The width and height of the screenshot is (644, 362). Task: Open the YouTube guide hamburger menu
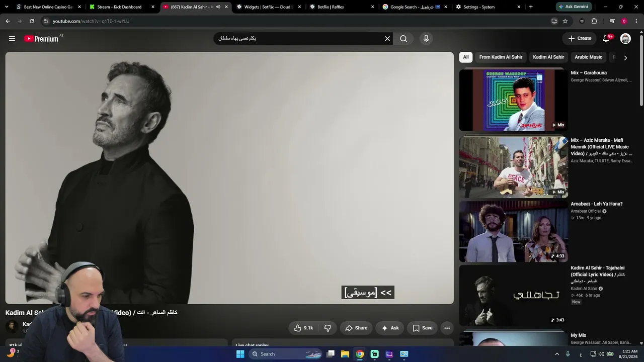(x=12, y=39)
